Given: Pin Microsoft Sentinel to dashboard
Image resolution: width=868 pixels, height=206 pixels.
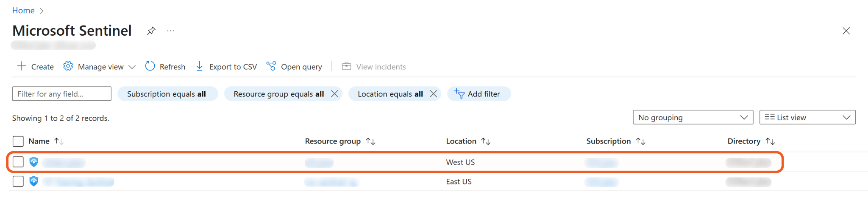Looking at the screenshot, I should pyautogui.click(x=151, y=31).
